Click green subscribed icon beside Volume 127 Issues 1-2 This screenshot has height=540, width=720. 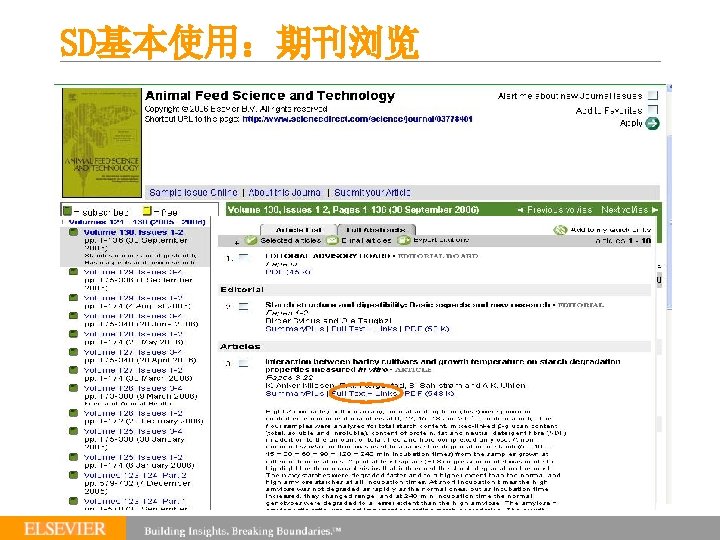[x=73, y=370]
